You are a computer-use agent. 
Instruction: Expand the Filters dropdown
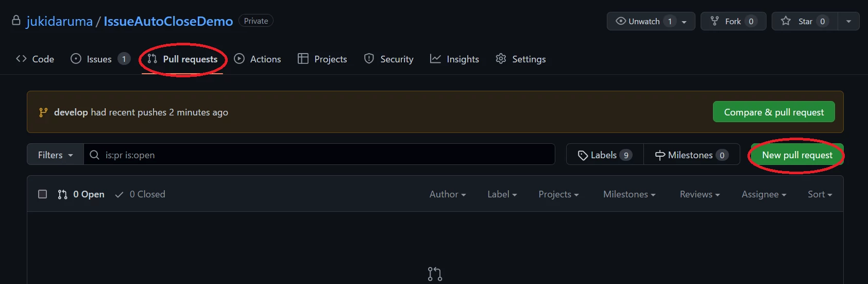tap(56, 155)
